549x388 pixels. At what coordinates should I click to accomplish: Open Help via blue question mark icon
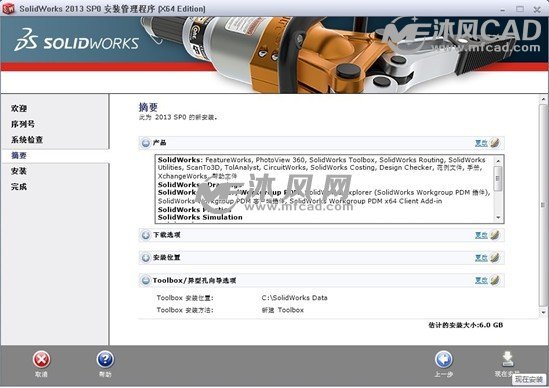(x=105, y=360)
